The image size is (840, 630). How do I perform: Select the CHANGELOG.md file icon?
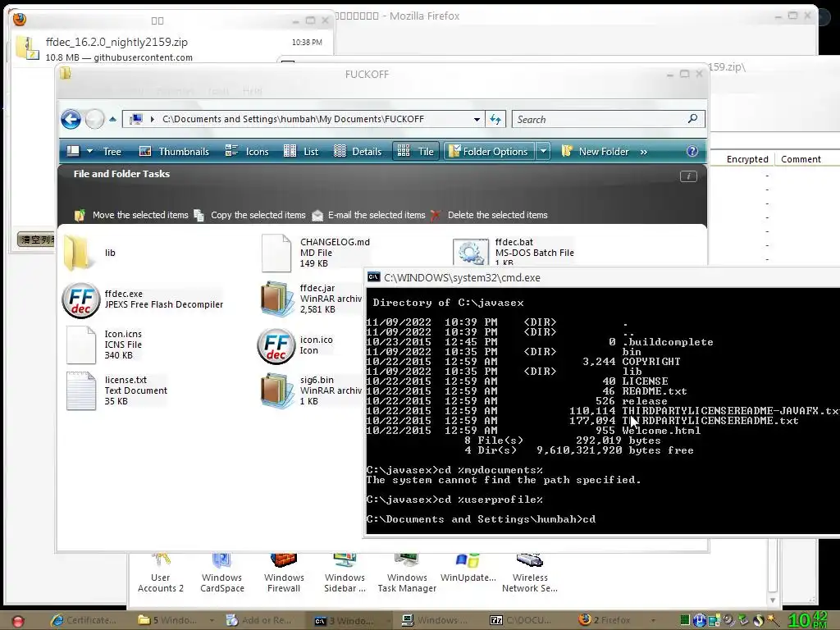point(276,253)
